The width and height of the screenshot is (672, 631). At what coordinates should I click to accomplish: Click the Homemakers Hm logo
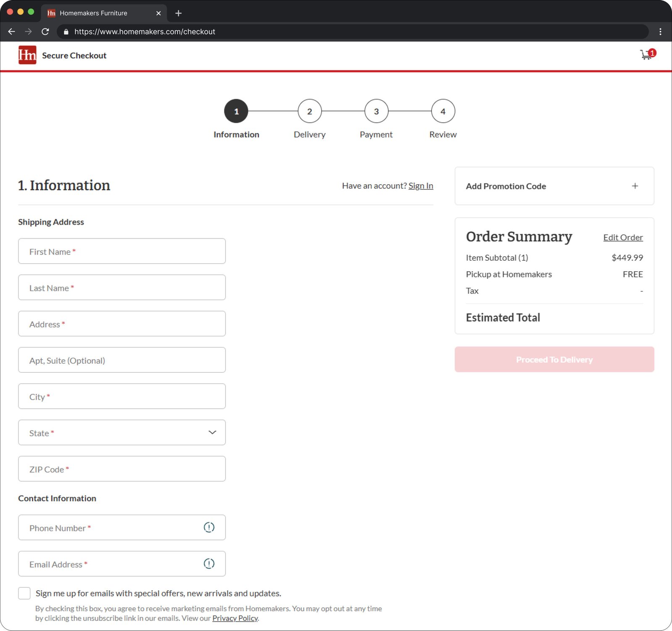click(x=27, y=55)
